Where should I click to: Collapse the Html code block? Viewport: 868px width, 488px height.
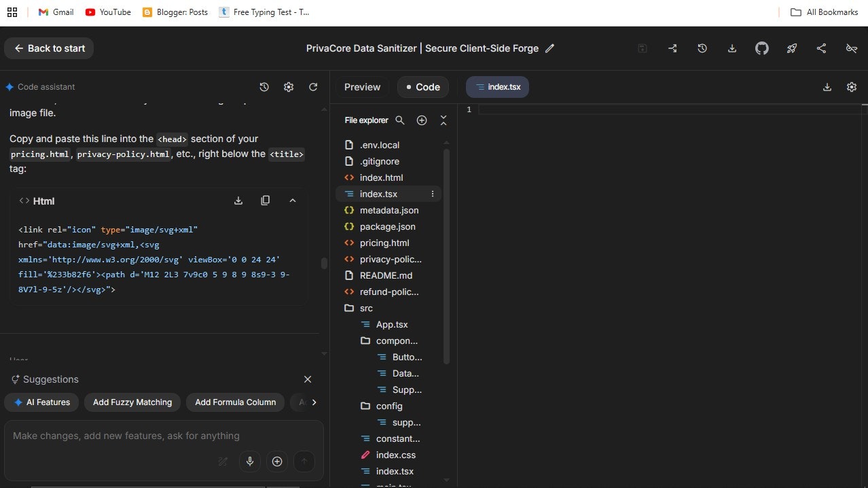point(293,201)
